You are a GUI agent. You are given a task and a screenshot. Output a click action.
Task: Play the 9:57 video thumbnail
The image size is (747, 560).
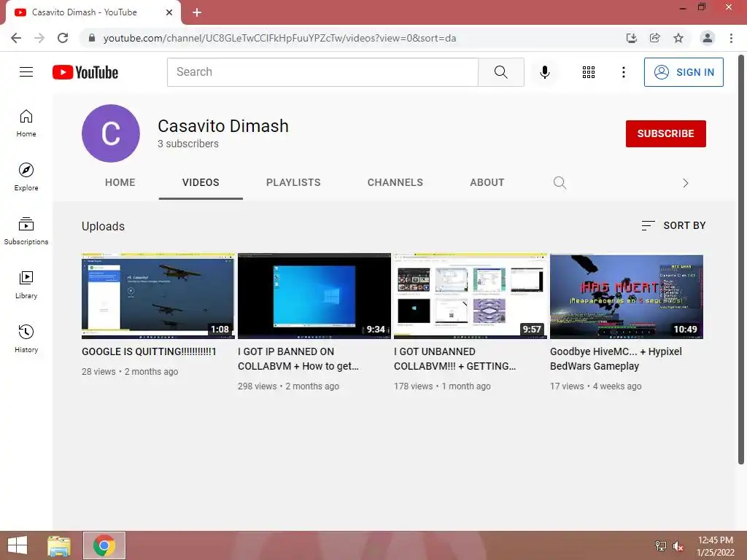471,296
